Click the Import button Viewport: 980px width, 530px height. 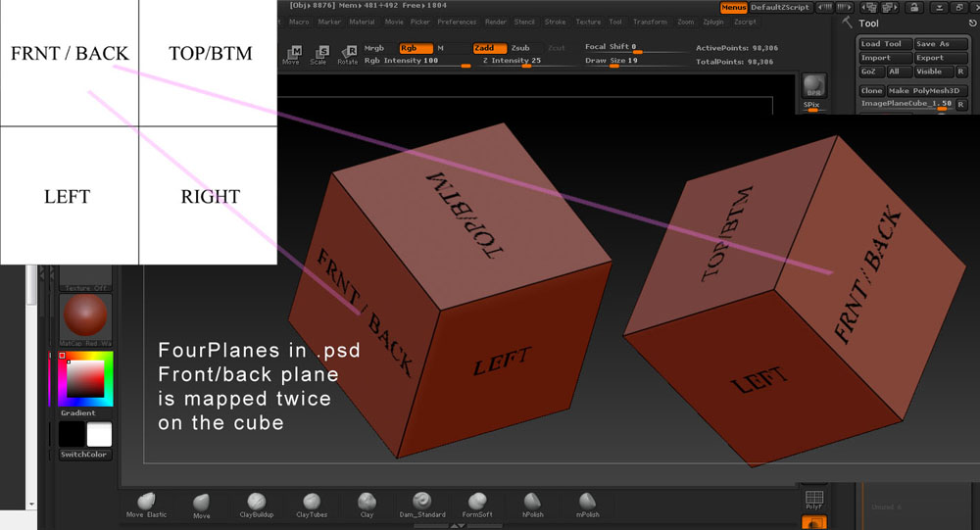click(884, 58)
